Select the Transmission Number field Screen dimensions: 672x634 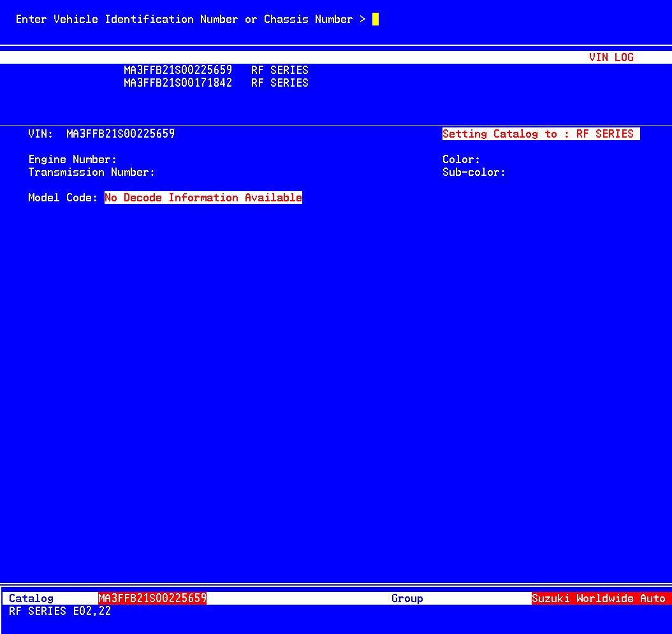point(92,172)
